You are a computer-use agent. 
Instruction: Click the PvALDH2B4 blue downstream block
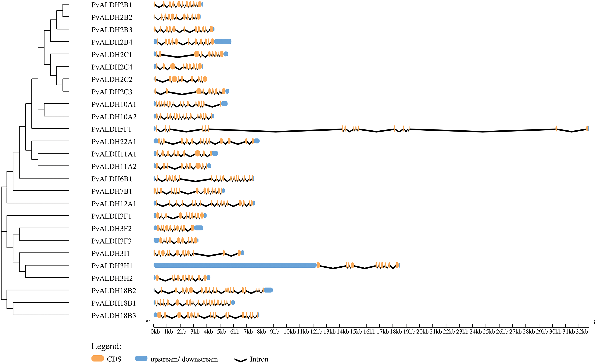coord(223,42)
